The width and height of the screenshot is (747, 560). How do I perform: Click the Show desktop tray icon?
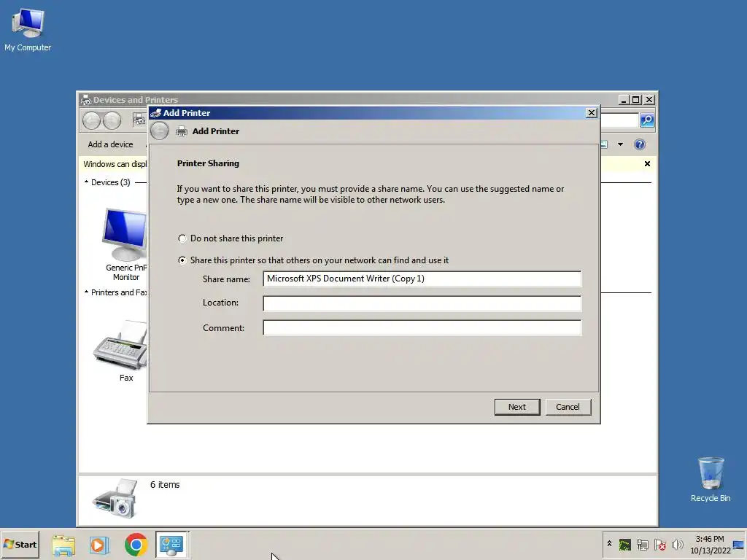click(x=739, y=545)
